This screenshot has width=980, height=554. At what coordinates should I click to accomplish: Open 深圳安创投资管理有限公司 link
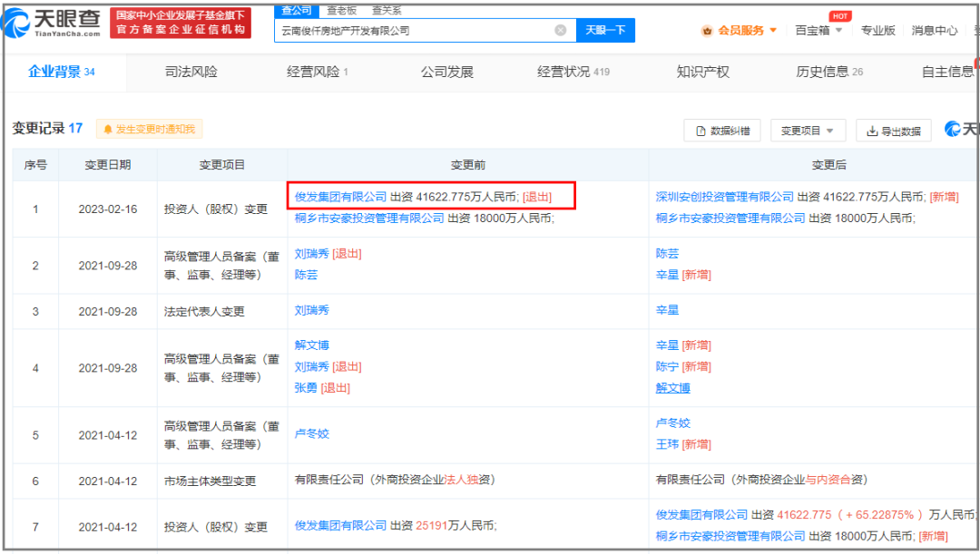click(x=724, y=197)
